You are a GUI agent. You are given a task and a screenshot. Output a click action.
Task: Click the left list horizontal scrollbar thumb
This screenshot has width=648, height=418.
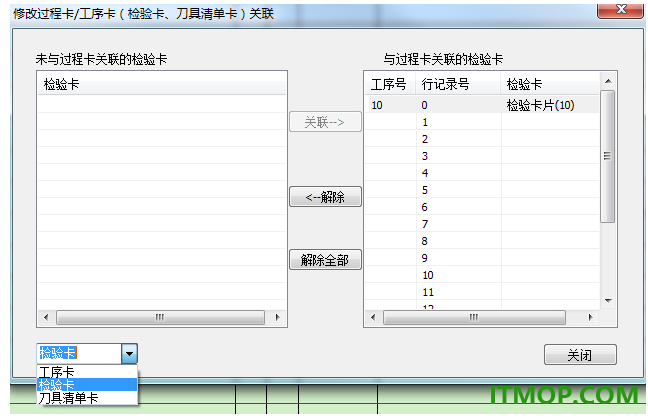[x=160, y=317]
